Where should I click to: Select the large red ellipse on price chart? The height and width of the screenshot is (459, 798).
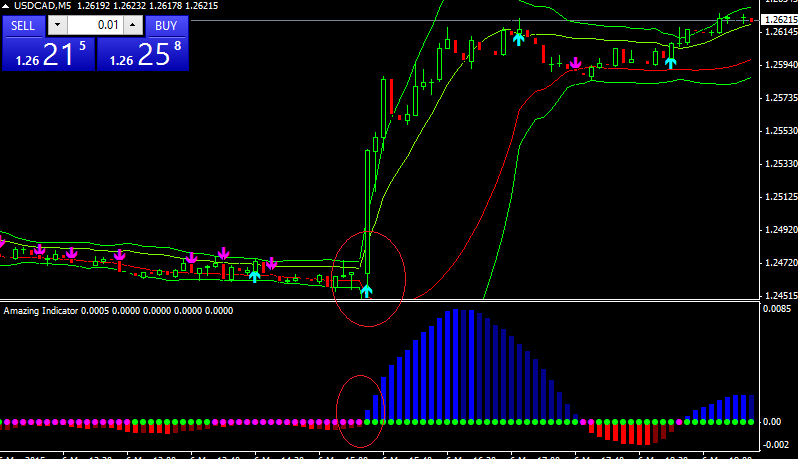368,279
